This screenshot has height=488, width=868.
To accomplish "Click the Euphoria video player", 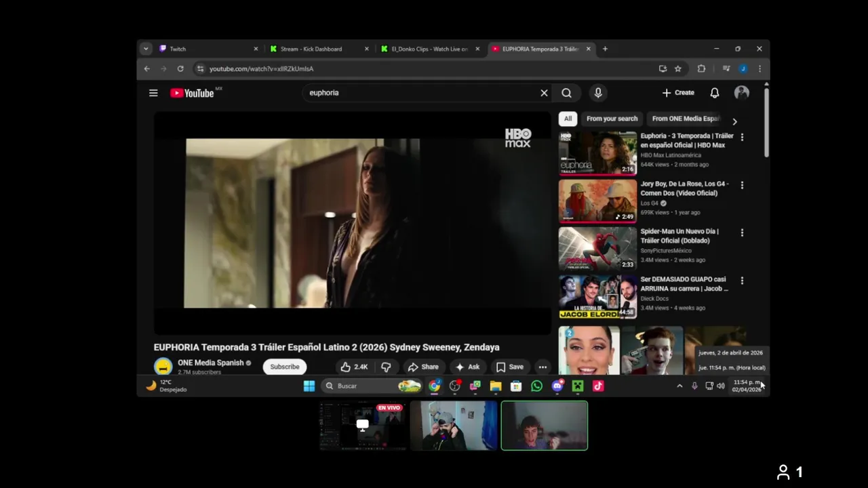I will pos(353,223).
